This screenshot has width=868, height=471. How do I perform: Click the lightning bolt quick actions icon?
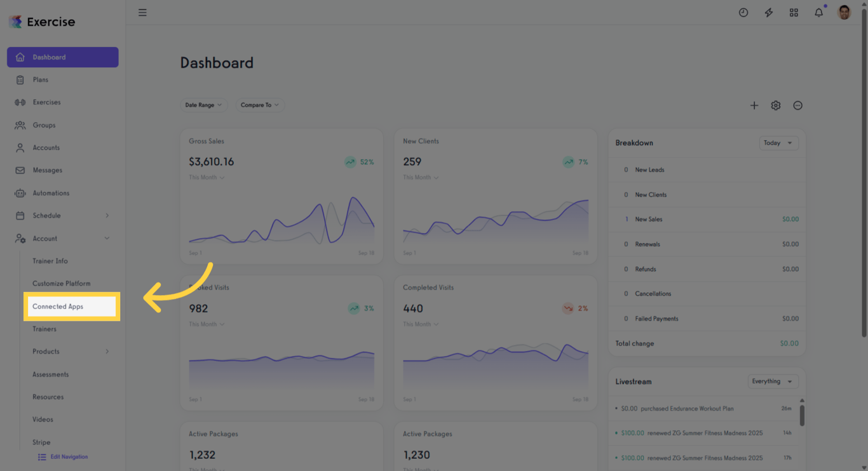click(769, 13)
